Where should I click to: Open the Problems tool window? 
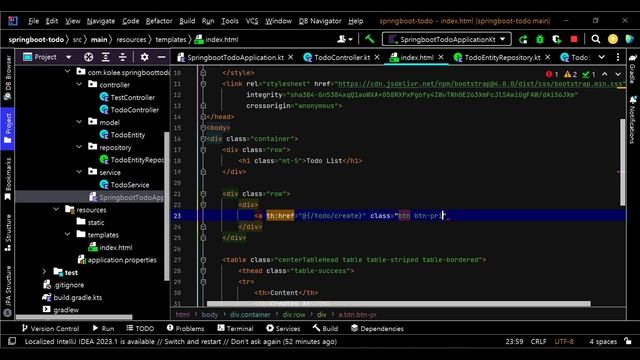(x=185, y=328)
